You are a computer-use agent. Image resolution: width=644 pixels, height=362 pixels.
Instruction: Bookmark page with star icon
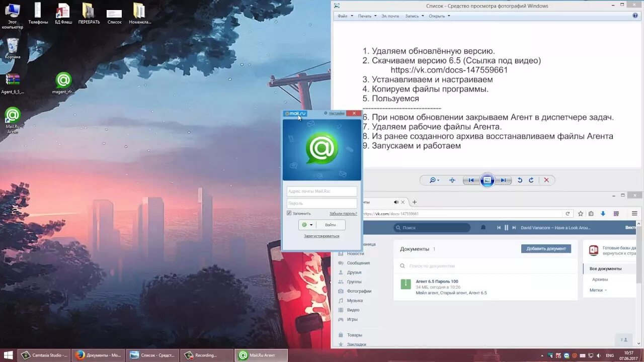581,214
